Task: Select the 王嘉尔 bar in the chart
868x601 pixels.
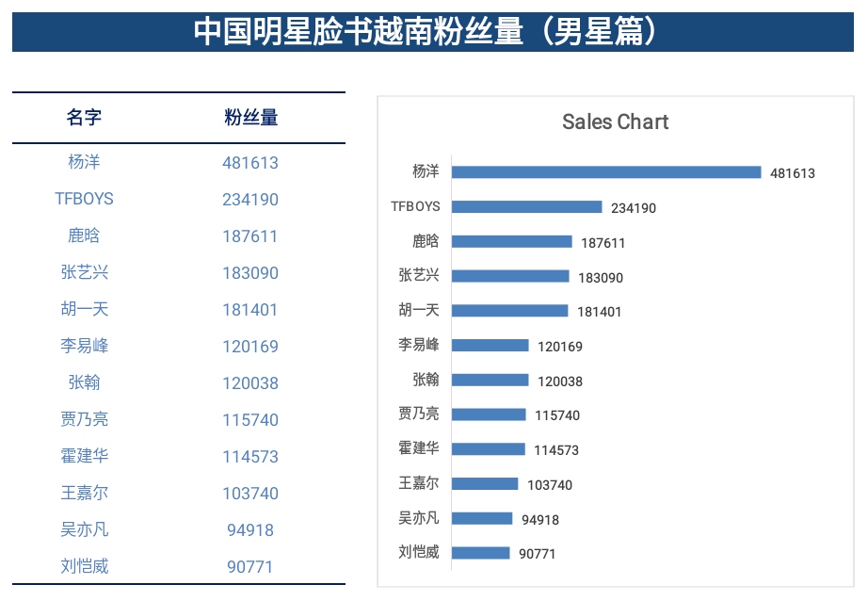Action: click(484, 484)
